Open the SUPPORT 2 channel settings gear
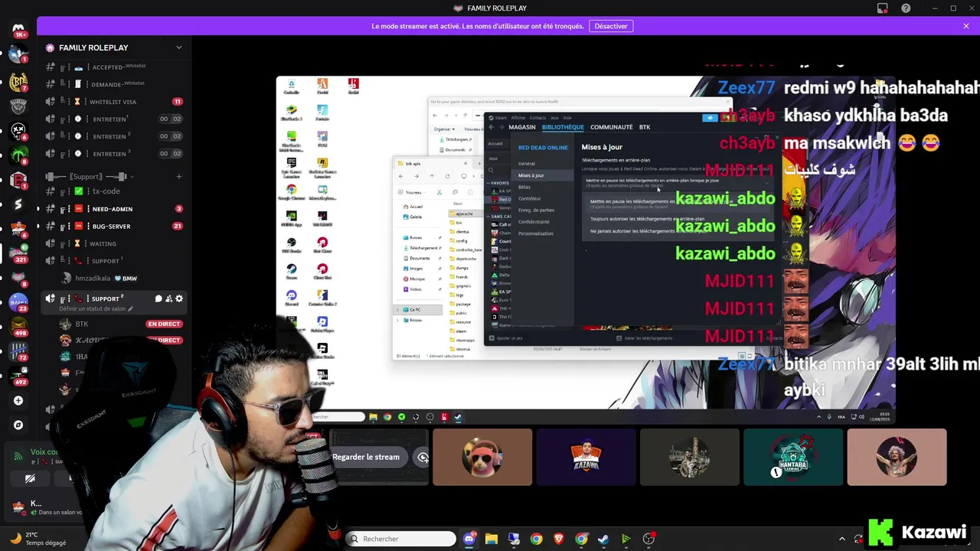The height and width of the screenshot is (551, 980). [179, 299]
